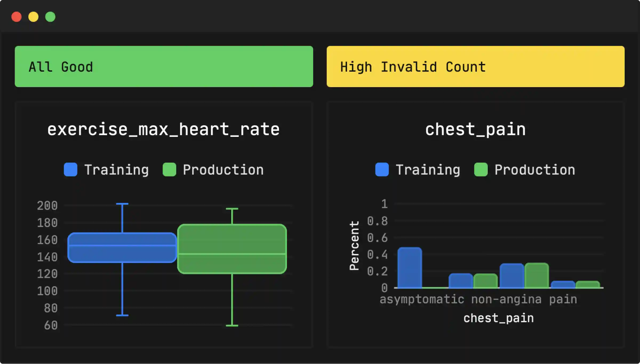The height and width of the screenshot is (364, 640).
Task: Click the exercise_max_heart_rate chart title
Action: point(163,130)
